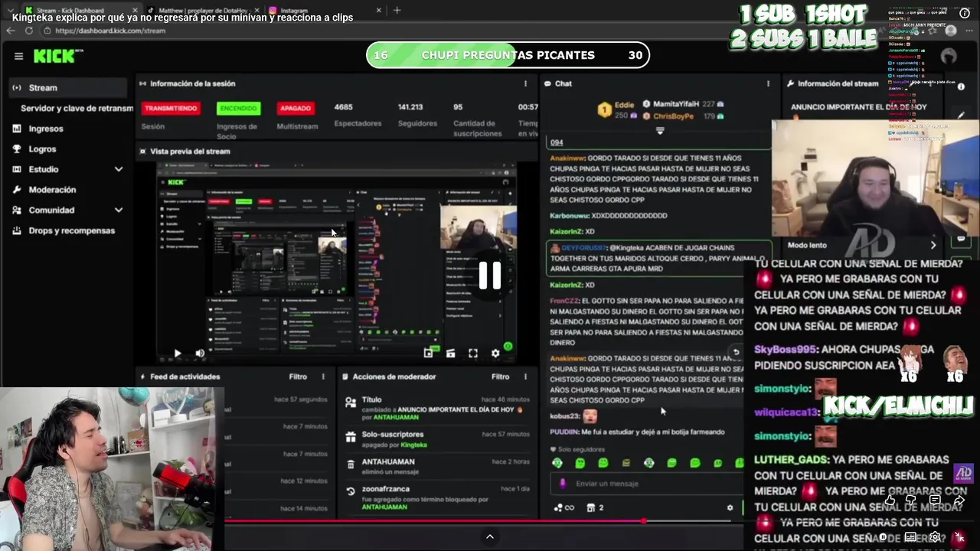Open stream preview settings gear
The width and height of the screenshot is (980, 551).
(495, 354)
